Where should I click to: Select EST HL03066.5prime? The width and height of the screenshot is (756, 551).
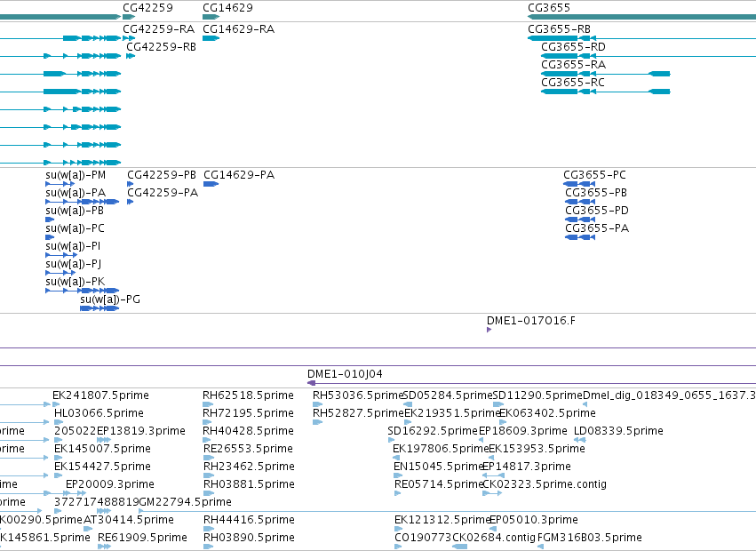pos(99,413)
